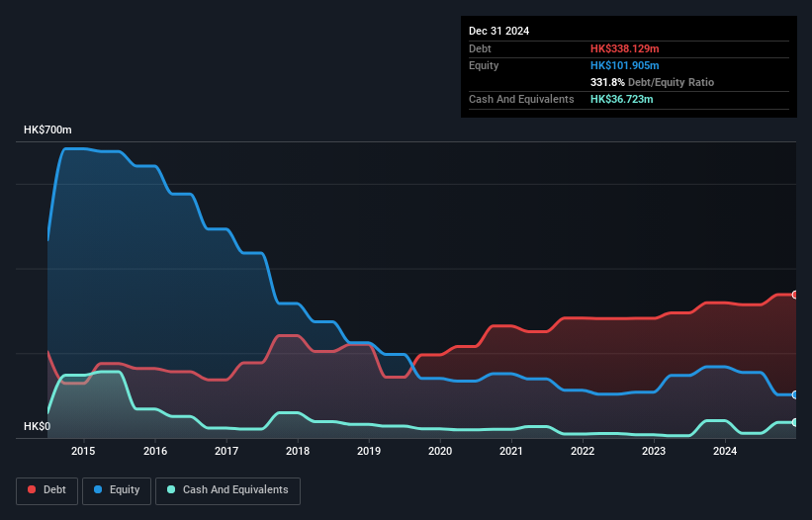Click the blue Equity endpoint marker
This screenshot has height=520, width=812.
click(x=795, y=394)
